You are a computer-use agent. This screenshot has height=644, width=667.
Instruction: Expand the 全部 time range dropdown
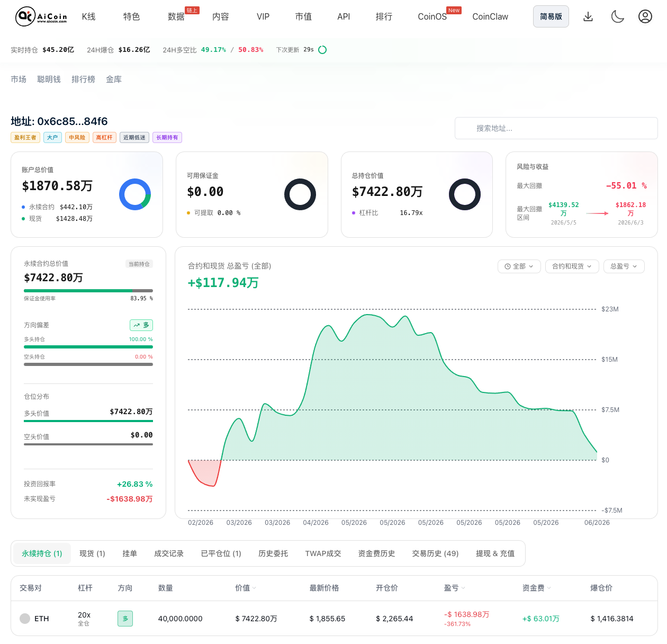(x=519, y=266)
